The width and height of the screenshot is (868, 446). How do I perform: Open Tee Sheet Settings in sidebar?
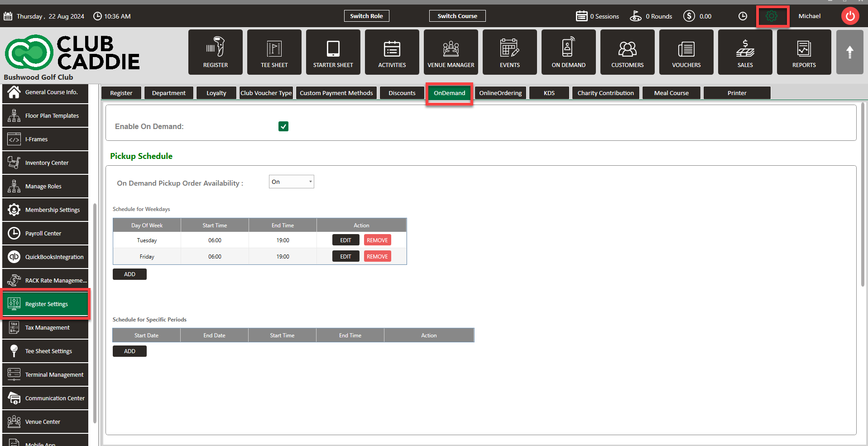45,351
